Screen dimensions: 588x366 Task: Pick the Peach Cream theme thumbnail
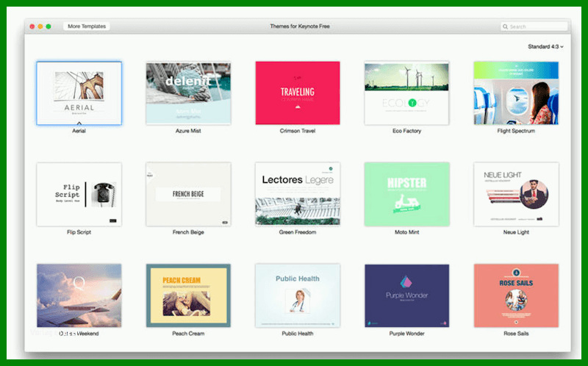[188, 295]
